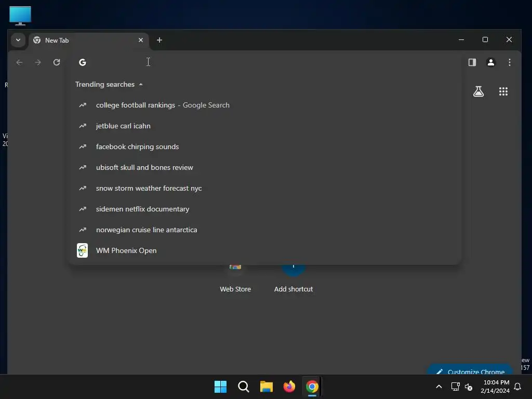Image resolution: width=532 pixels, height=399 pixels.
Task: Open the Chrome side panel
Action: 472,62
